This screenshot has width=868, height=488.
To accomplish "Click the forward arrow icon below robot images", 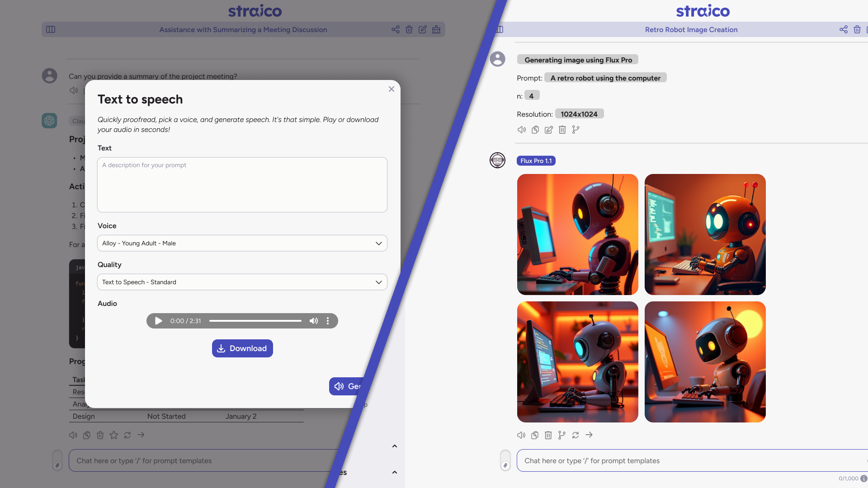I will click(x=589, y=435).
